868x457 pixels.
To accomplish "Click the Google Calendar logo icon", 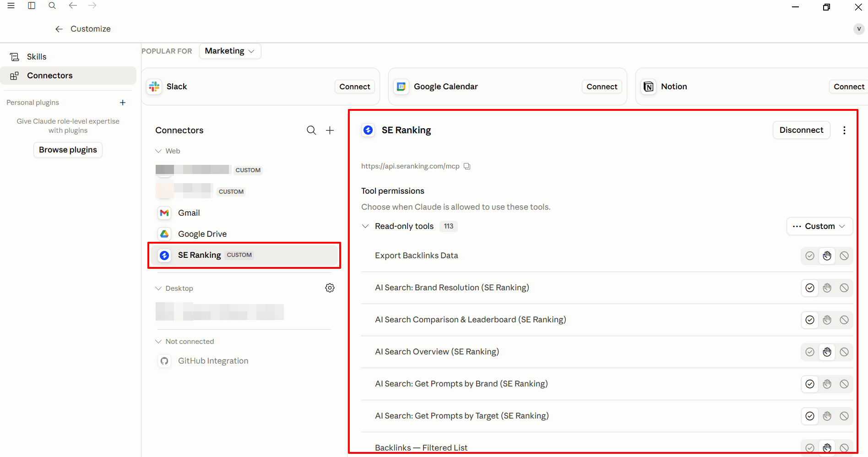I will [401, 87].
